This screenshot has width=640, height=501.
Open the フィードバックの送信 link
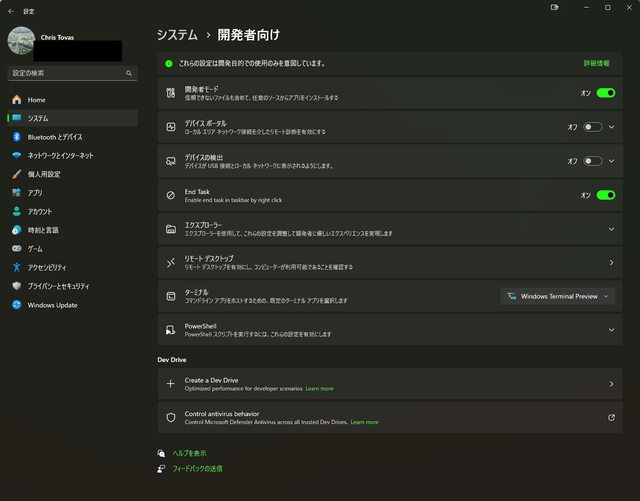pos(197,468)
